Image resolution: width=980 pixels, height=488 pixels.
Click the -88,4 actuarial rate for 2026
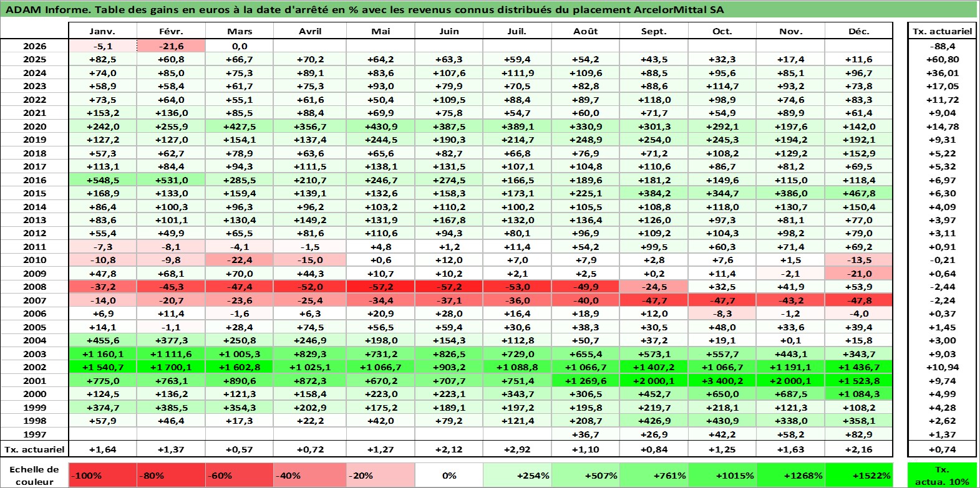942,46
